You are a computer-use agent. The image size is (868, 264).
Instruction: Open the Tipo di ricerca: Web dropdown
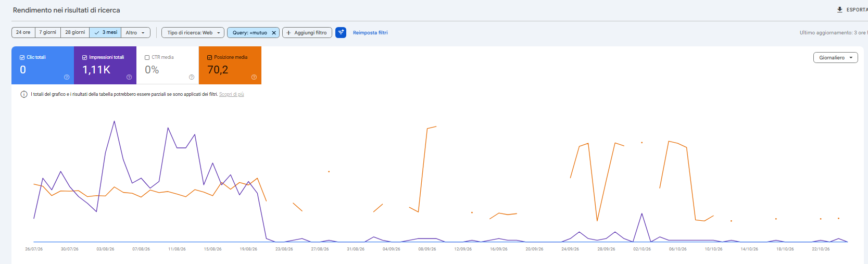tap(193, 33)
